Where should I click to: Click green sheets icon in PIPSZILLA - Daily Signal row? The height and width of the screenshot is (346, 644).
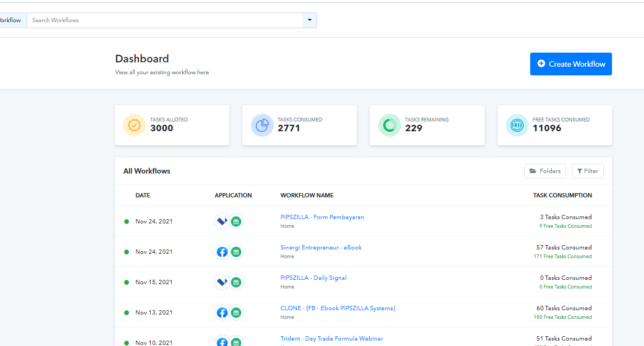236,283
